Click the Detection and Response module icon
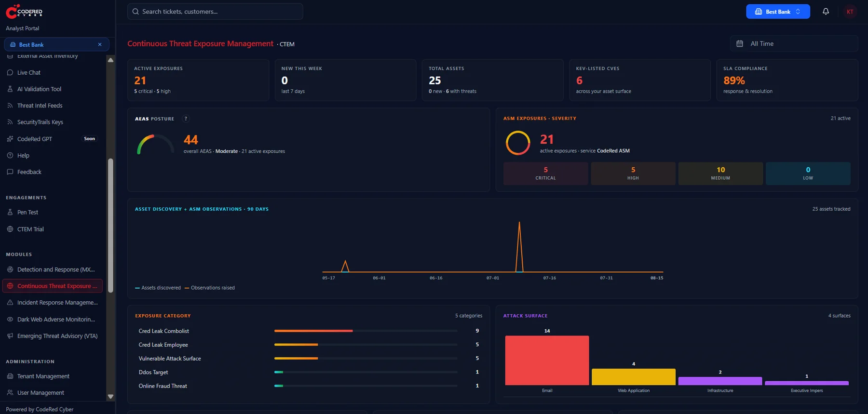 click(10, 269)
